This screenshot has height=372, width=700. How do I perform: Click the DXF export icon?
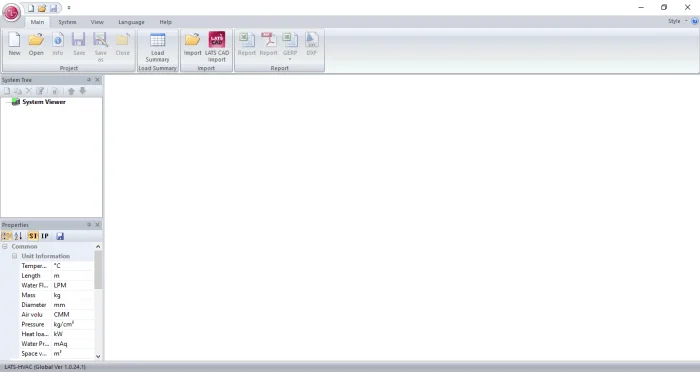click(312, 44)
